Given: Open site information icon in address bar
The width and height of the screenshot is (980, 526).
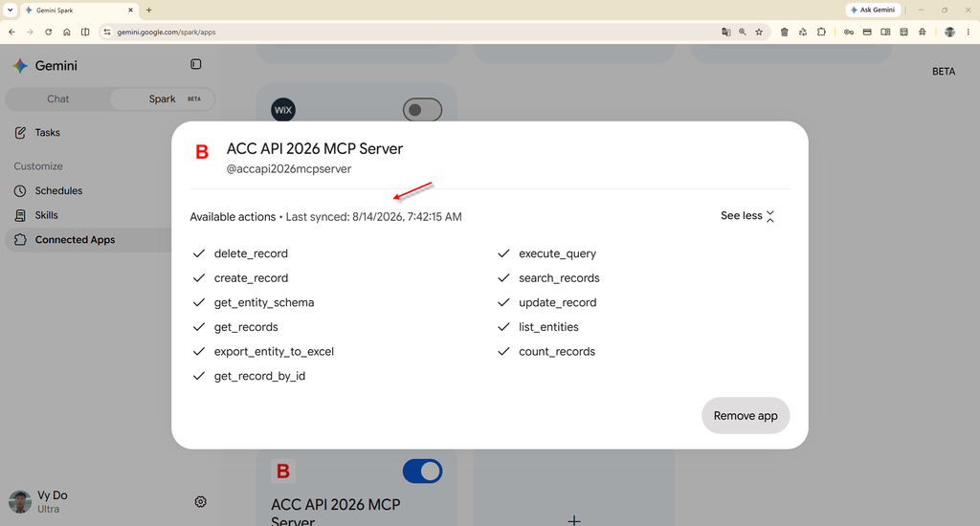Looking at the screenshot, I should tap(107, 32).
